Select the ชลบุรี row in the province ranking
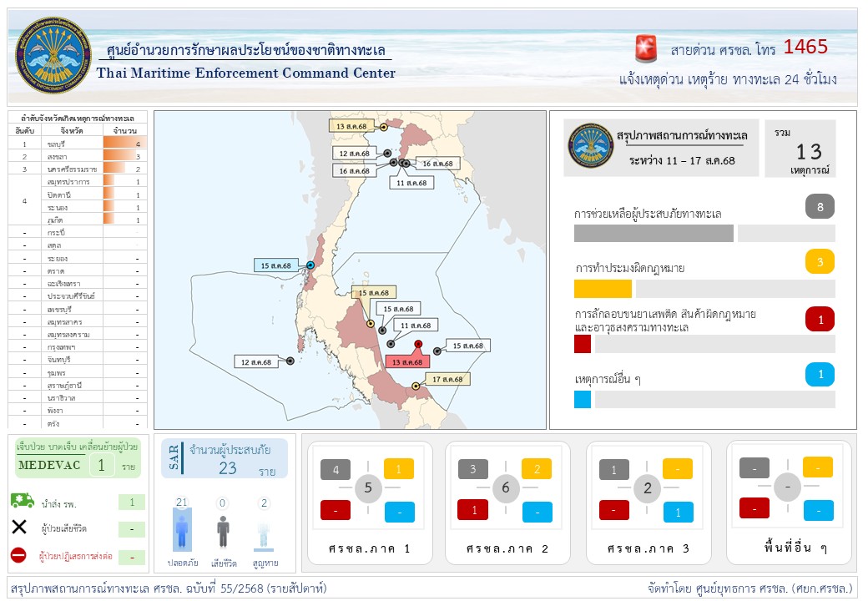 click(x=77, y=144)
